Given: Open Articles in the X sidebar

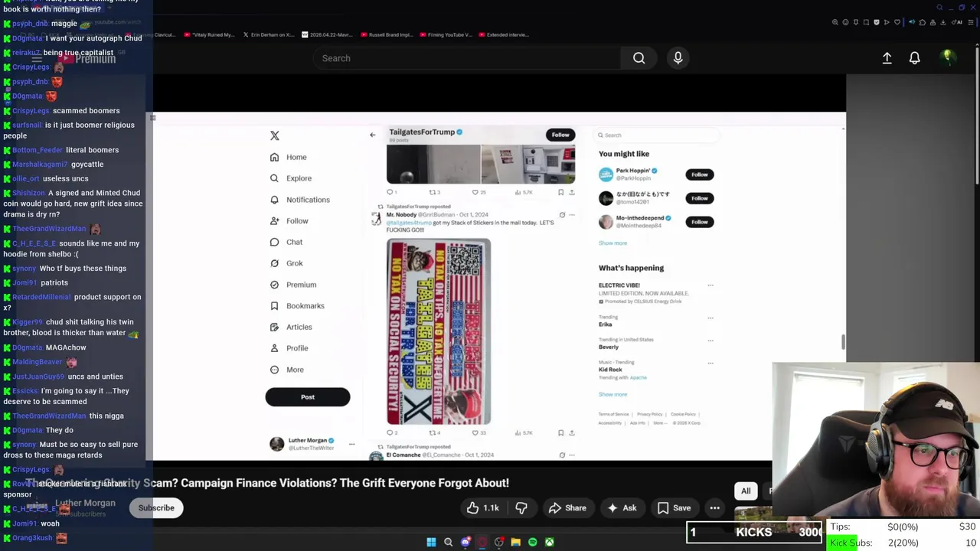Looking at the screenshot, I should coord(290,327).
